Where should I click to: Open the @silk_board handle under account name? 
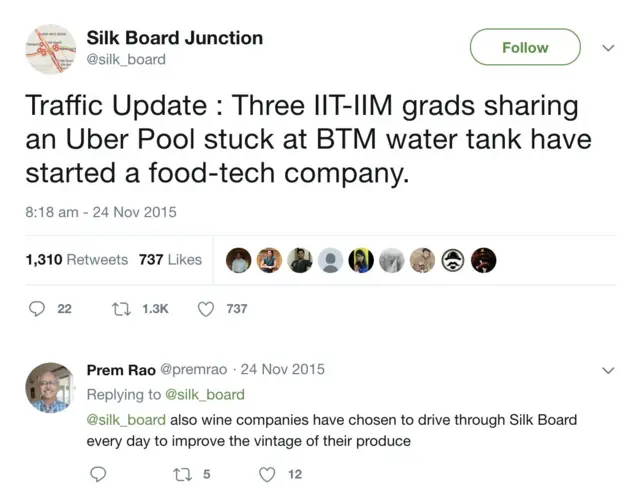click(x=126, y=60)
